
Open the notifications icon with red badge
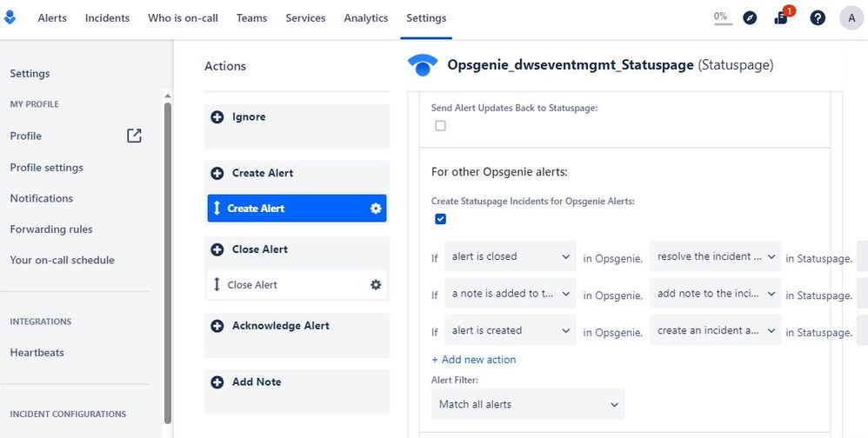pyautogui.click(x=782, y=17)
